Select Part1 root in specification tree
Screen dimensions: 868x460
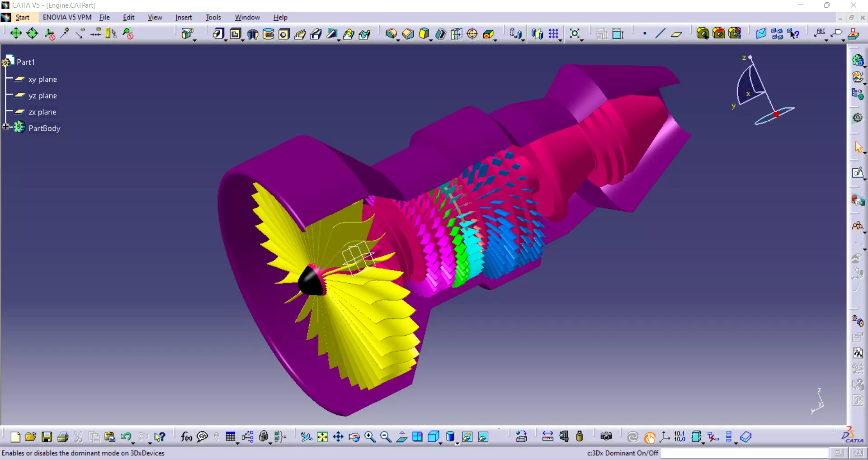coord(25,62)
